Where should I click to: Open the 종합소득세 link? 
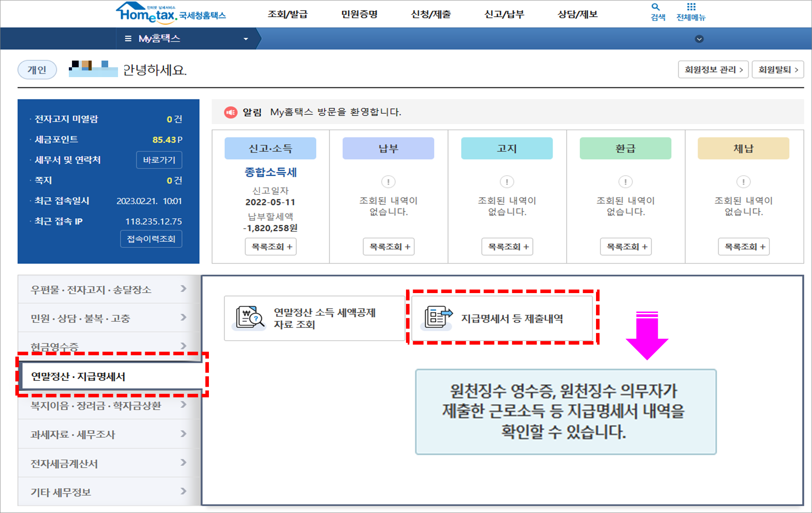pyautogui.click(x=271, y=172)
